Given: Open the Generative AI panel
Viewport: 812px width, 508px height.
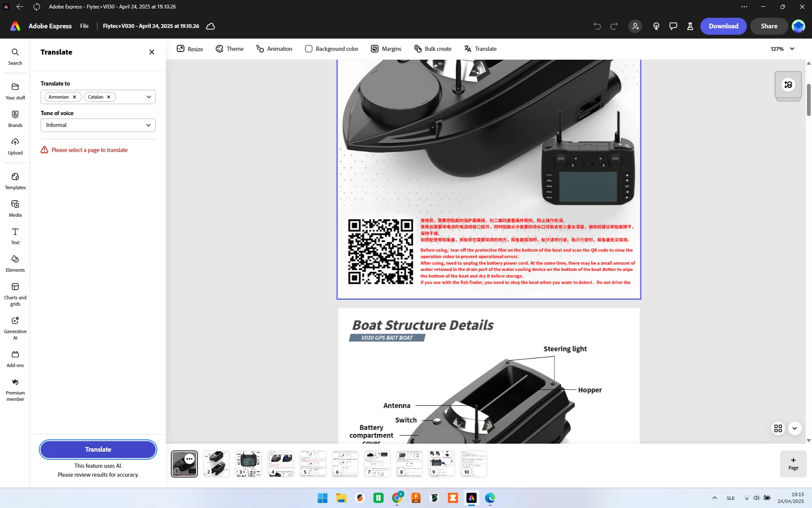Looking at the screenshot, I should pyautogui.click(x=15, y=328).
